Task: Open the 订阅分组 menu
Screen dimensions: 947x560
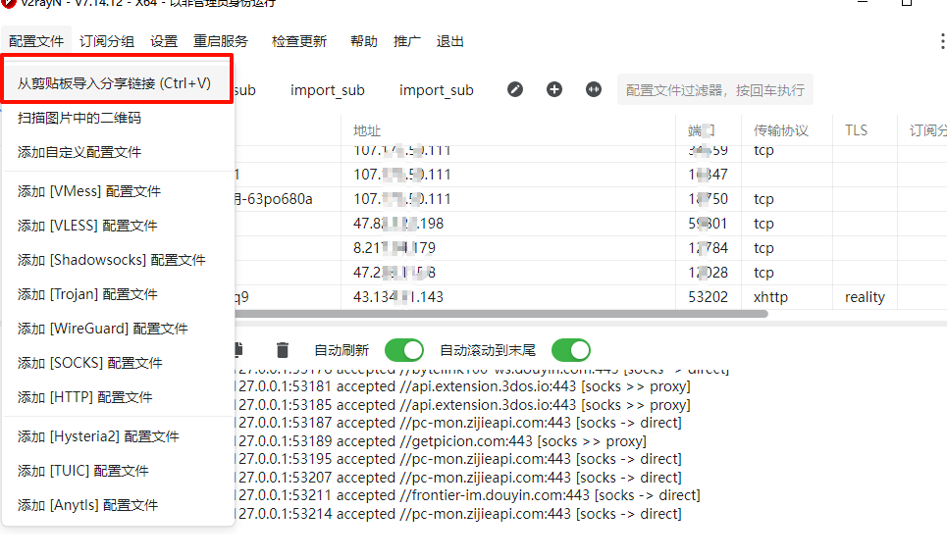Action: coord(106,41)
